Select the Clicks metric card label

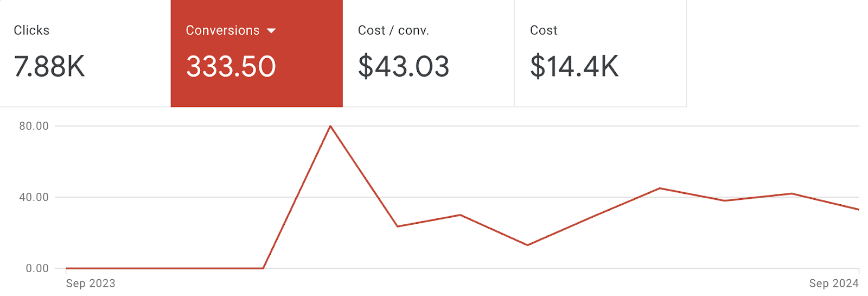(x=31, y=30)
